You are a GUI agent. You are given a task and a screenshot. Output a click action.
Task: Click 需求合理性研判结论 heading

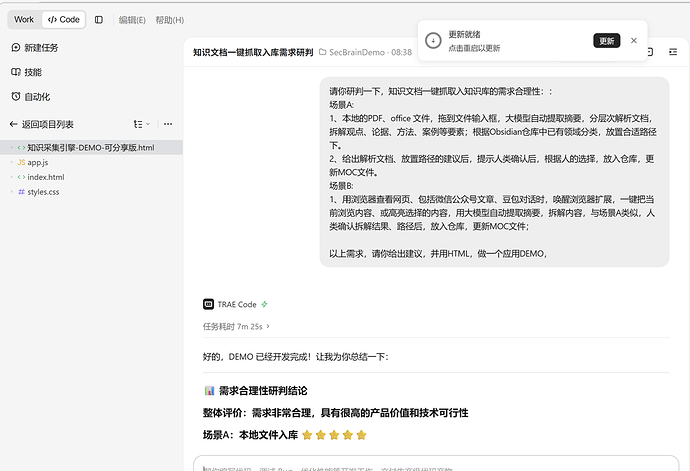point(263,390)
